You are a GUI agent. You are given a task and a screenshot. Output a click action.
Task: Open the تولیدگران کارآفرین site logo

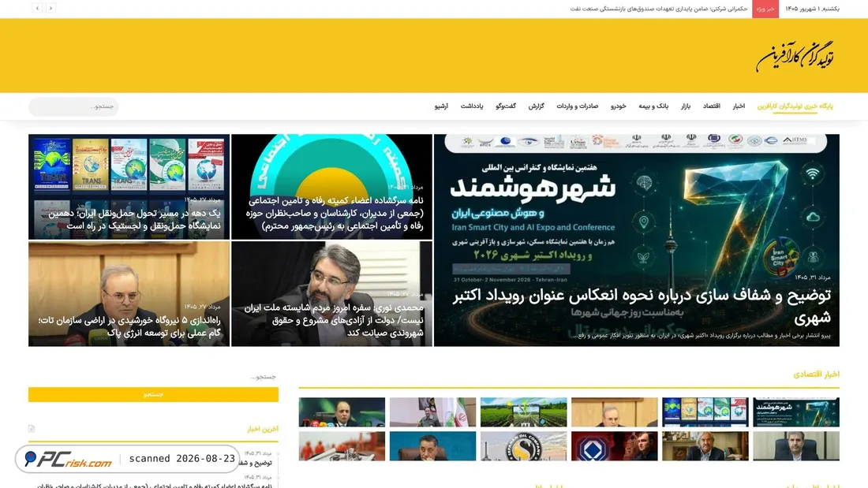[x=795, y=56]
